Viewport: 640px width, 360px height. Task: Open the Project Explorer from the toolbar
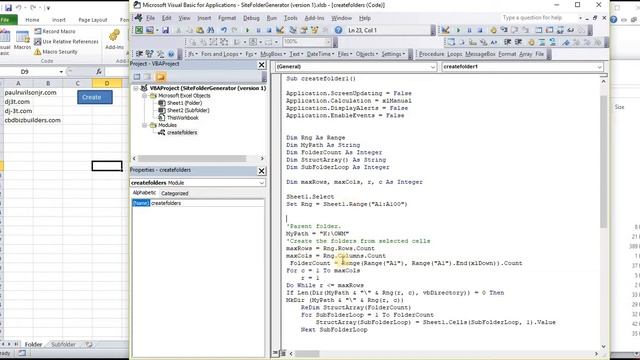point(293,30)
